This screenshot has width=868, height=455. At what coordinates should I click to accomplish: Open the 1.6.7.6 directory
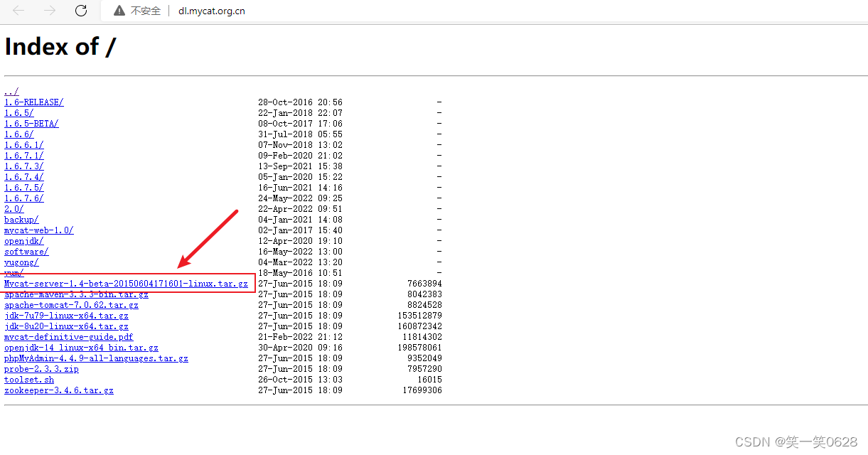point(23,198)
